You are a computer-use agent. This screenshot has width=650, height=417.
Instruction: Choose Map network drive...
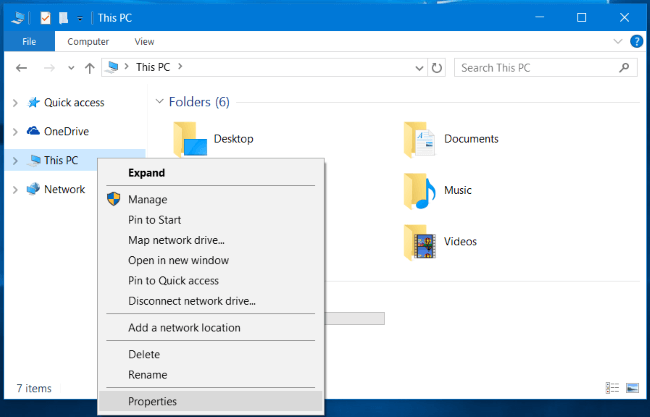(211, 240)
